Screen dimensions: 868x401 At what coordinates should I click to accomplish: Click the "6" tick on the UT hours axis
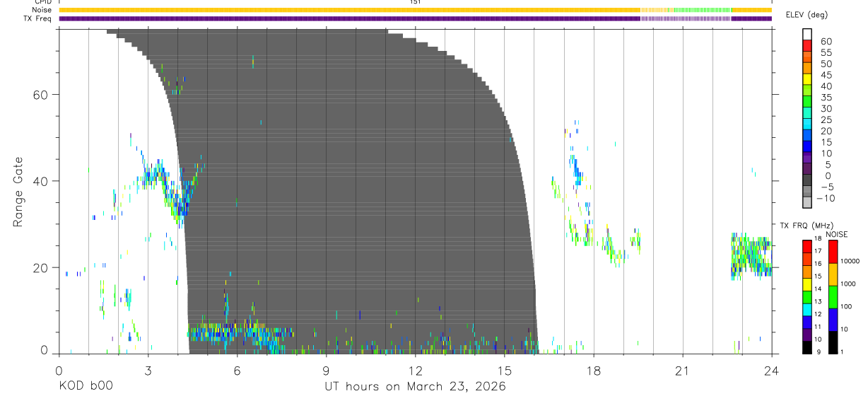237,371
